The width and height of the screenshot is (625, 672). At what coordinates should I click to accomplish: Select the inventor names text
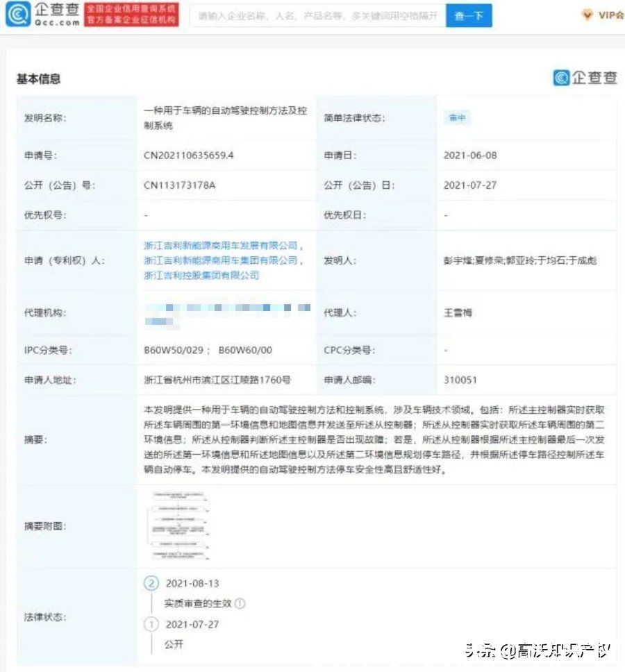tap(520, 260)
